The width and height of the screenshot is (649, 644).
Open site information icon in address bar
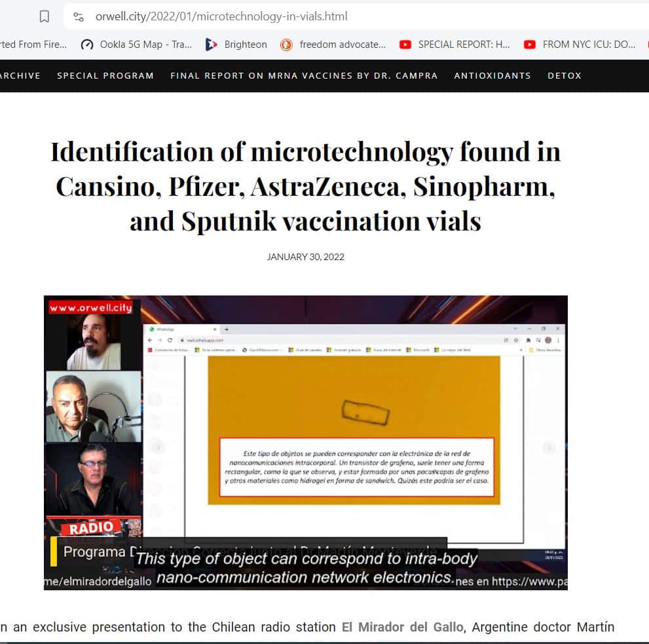78,16
